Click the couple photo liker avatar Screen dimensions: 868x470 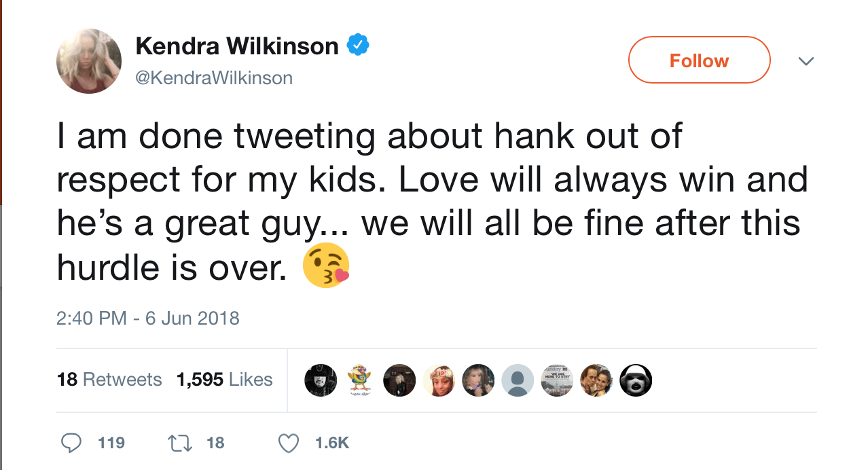(x=596, y=380)
